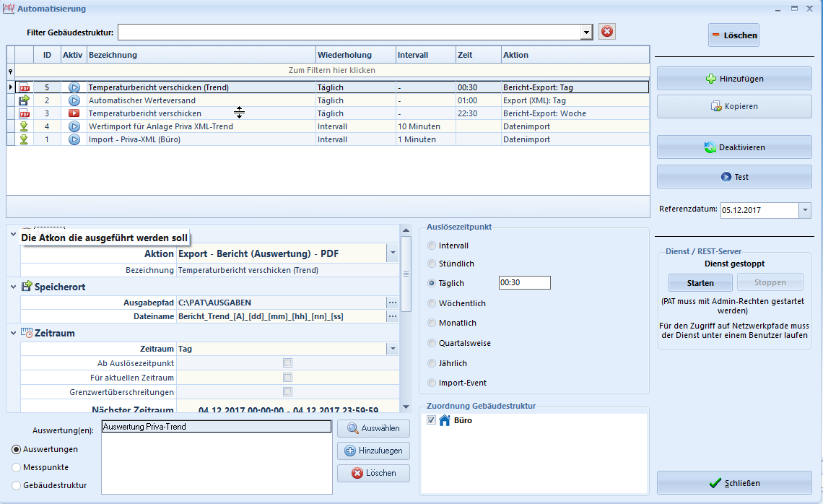The height and width of the screenshot is (504, 823).
Task: Sort the grid by the Aktion column header
Action: point(575,55)
